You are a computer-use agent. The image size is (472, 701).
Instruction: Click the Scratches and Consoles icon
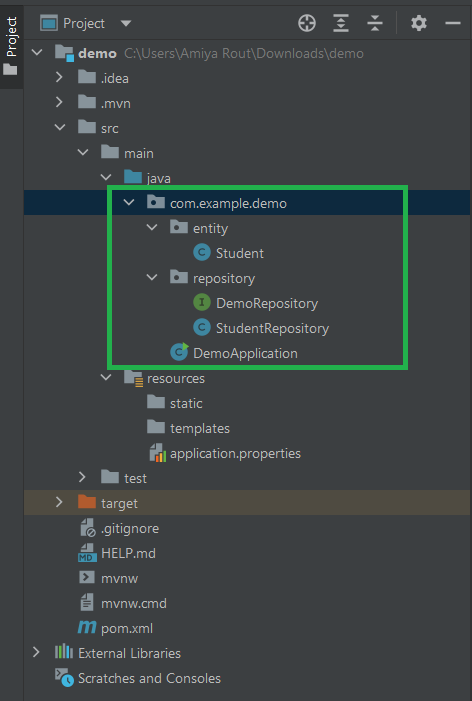pyautogui.click(x=64, y=678)
